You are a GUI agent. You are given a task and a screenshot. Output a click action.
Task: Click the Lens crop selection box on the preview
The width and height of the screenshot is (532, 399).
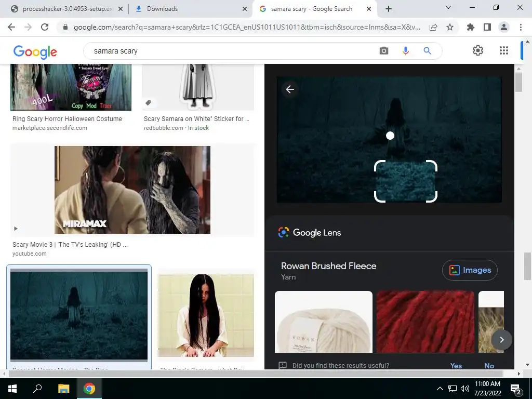click(x=405, y=181)
